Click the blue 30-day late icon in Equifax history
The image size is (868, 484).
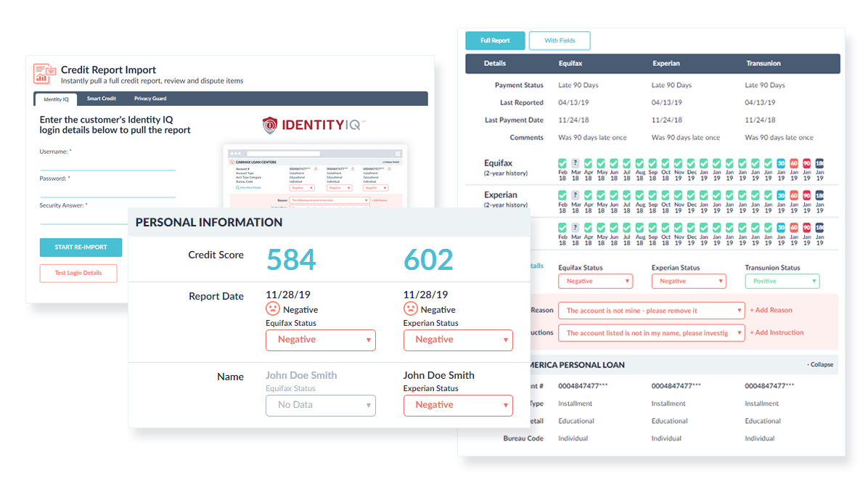pos(781,163)
